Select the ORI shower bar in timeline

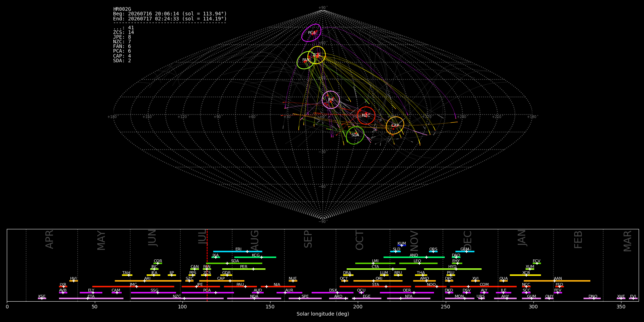(x=378, y=281)
